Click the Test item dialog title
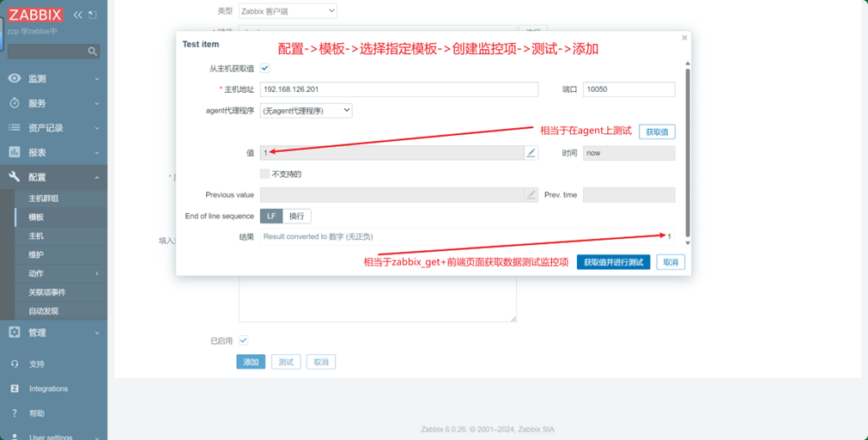The height and width of the screenshot is (440, 868). coord(200,44)
